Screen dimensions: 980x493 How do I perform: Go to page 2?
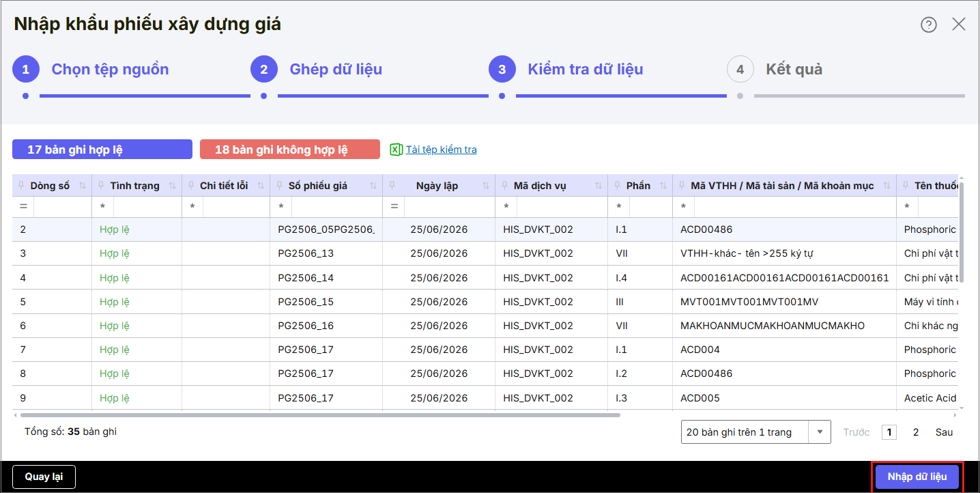916,432
